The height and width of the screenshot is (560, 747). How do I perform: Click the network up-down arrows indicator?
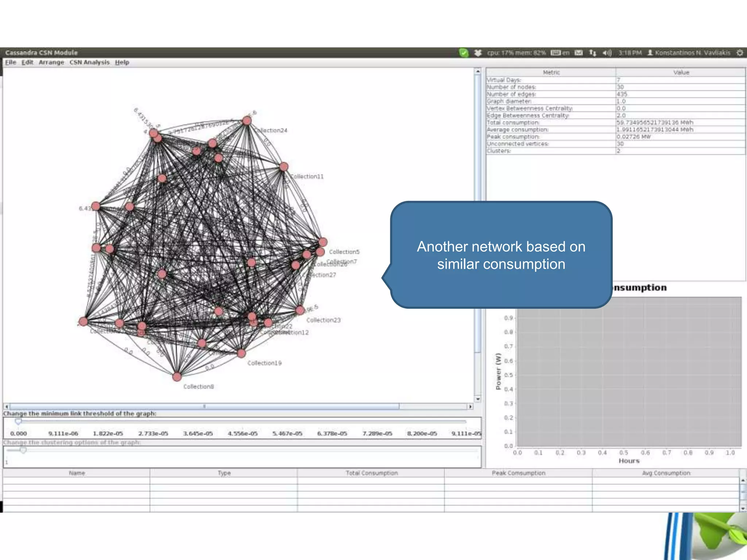pyautogui.click(x=592, y=53)
